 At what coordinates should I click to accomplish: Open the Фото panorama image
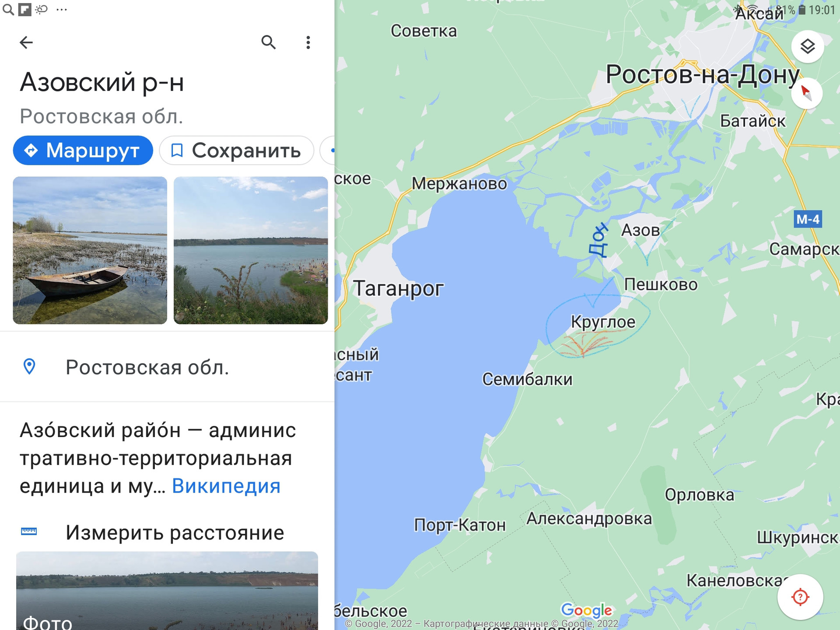point(167,591)
